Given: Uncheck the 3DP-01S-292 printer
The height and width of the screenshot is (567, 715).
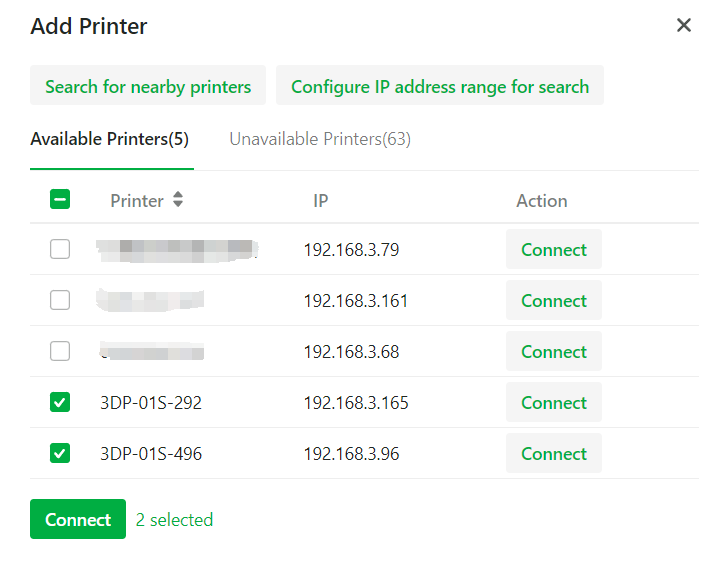Looking at the screenshot, I should (60, 402).
